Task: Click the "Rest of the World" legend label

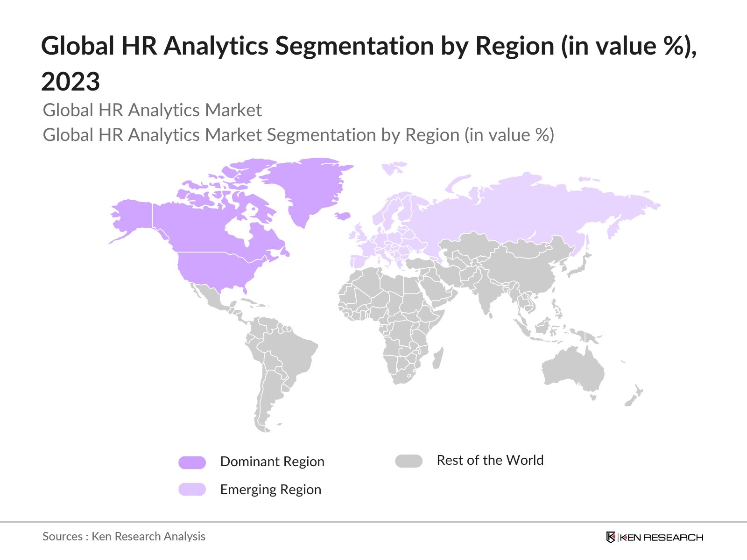Action: point(490,460)
